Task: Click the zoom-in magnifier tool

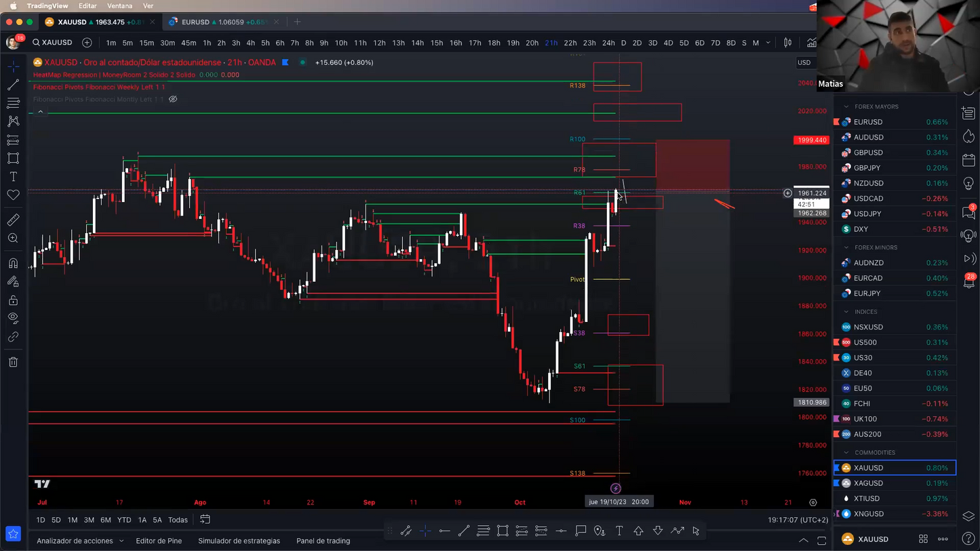Action: pos(13,239)
